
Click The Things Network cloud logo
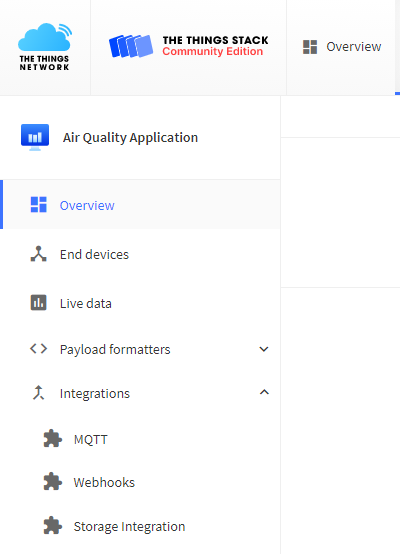click(x=45, y=47)
